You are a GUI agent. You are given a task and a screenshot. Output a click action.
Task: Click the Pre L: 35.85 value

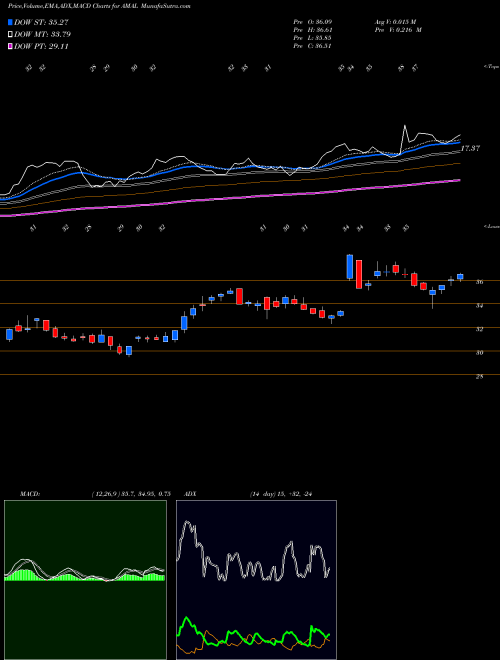tap(313, 38)
